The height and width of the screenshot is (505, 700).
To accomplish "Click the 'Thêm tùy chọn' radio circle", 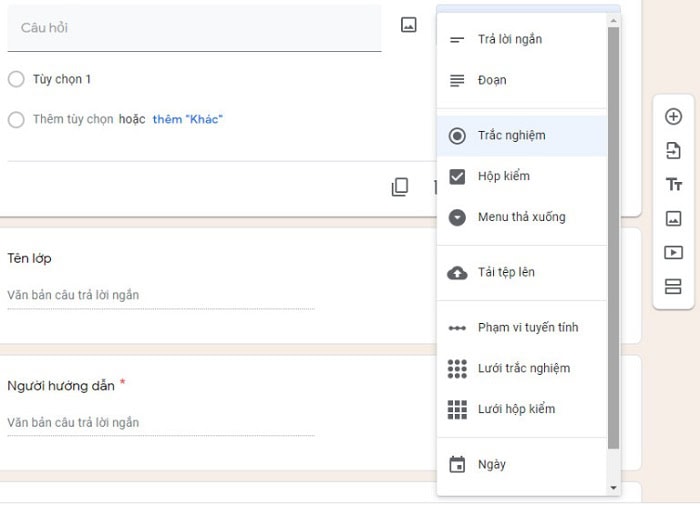I will [x=16, y=119].
